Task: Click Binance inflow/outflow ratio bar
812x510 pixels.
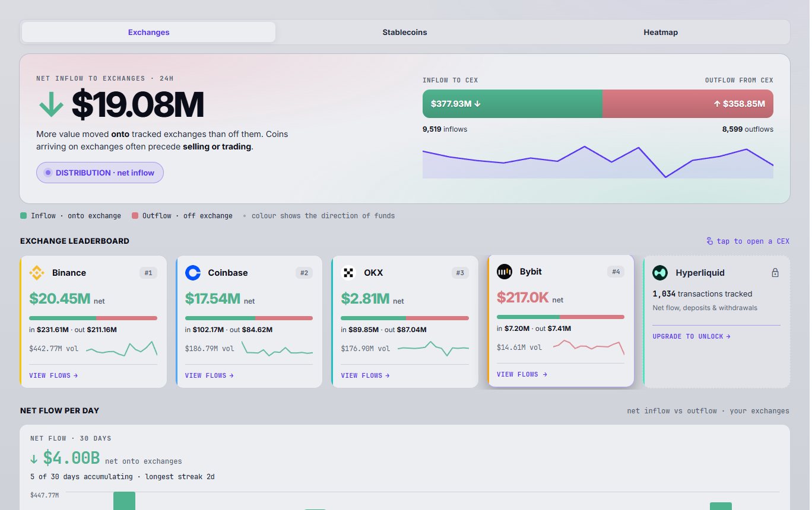Action: 93,318
